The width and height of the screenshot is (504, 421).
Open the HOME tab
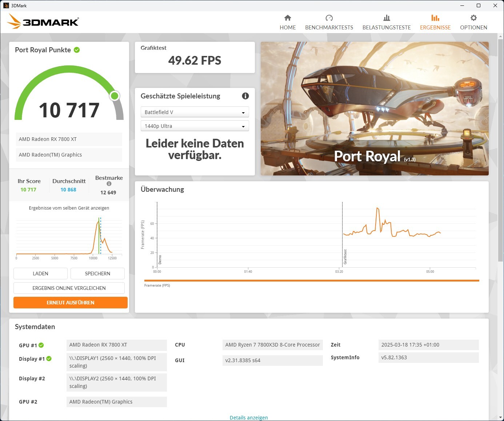(x=288, y=23)
